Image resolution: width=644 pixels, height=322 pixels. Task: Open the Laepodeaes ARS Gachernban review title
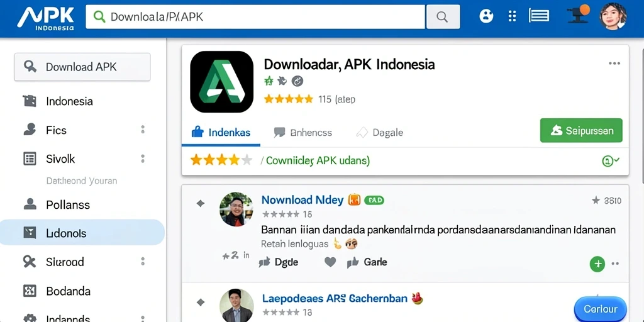point(335,299)
